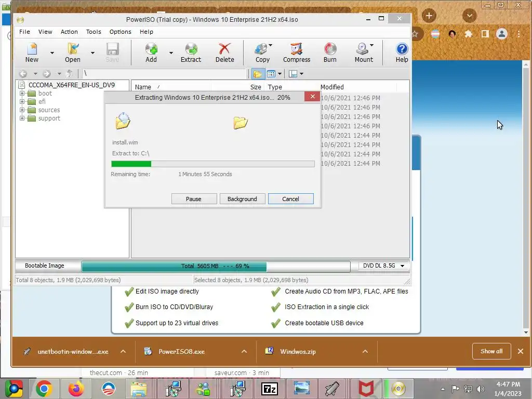This screenshot has width=532, height=399.
Task: Expand the sources folder node
Action: click(22, 110)
